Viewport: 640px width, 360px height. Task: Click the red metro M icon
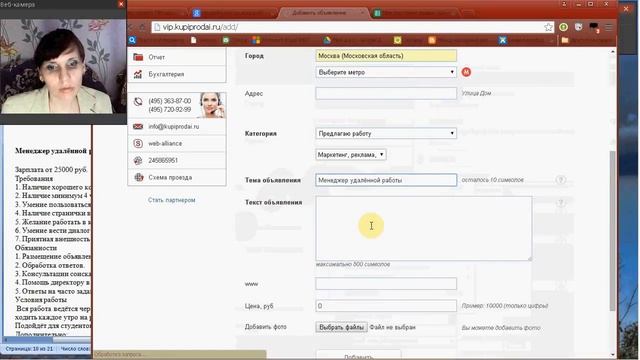466,72
